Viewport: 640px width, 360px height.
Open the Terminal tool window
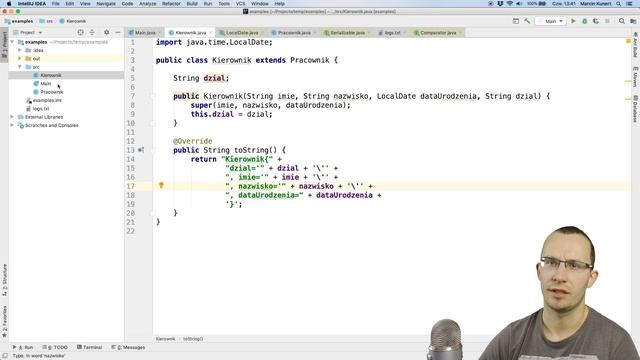[89, 347]
